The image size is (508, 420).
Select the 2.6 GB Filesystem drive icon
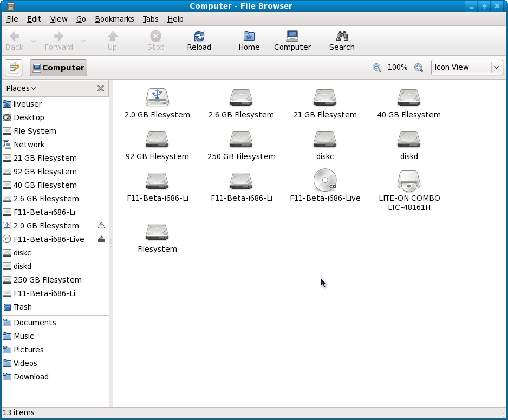(241, 97)
